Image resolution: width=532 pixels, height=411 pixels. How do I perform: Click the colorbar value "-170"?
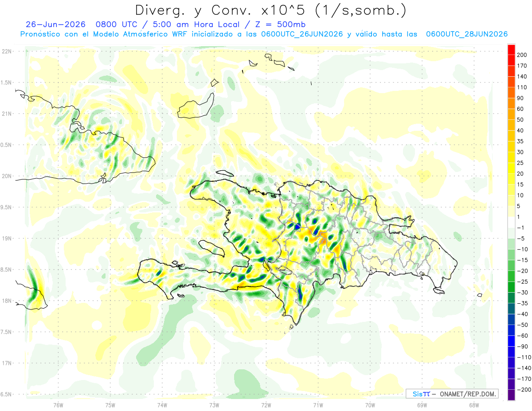click(x=524, y=379)
